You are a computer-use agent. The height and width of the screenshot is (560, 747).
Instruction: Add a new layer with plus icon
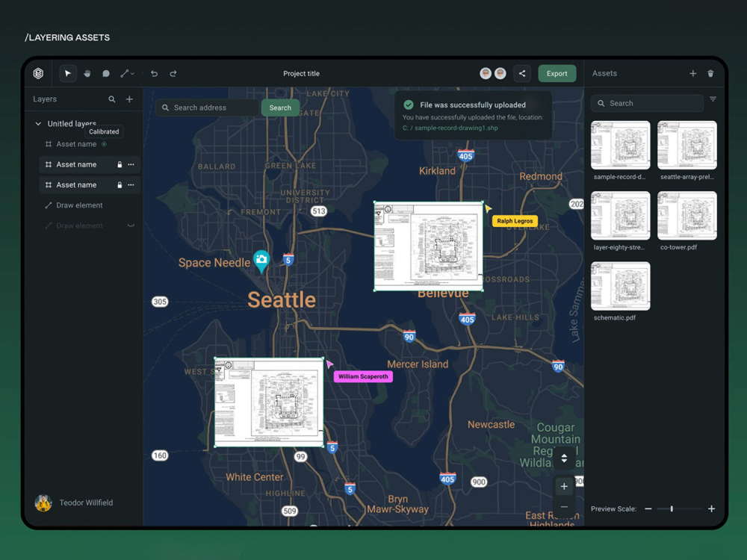tap(129, 99)
